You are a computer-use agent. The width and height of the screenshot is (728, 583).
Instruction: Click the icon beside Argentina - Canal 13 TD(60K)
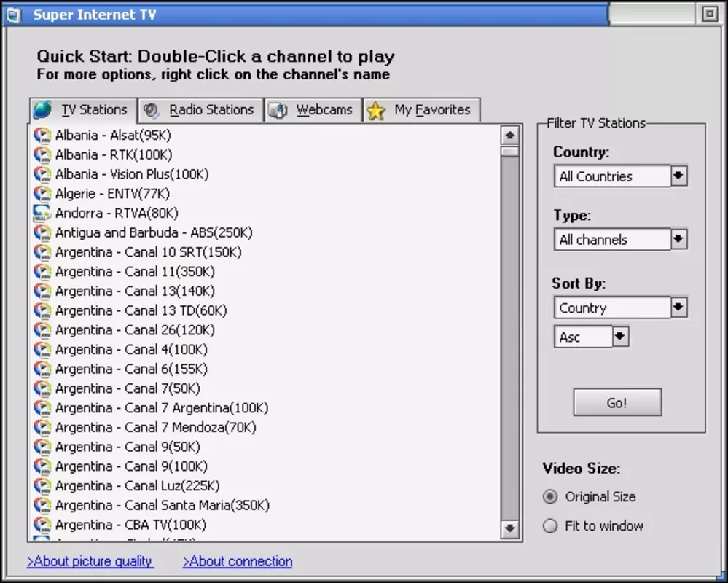coord(42,311)
